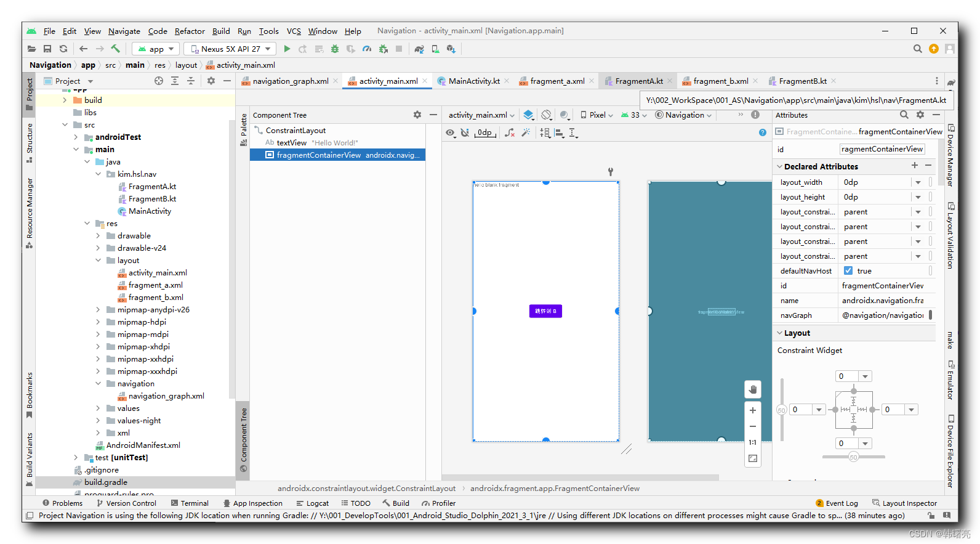Open the Profile app gauge icon
Image resolution: width=980 pixels, height=544 pixels.
pos(367,49)
